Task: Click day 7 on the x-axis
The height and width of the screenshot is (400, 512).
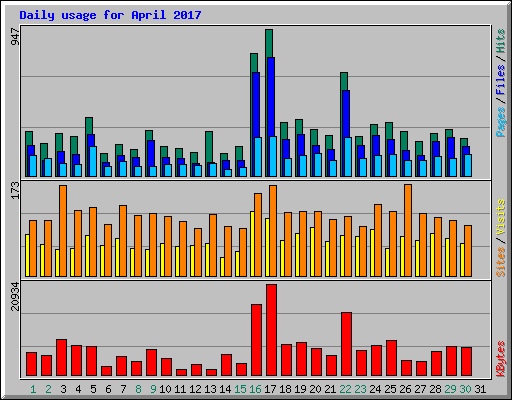Action: click(x=123, y=389)
